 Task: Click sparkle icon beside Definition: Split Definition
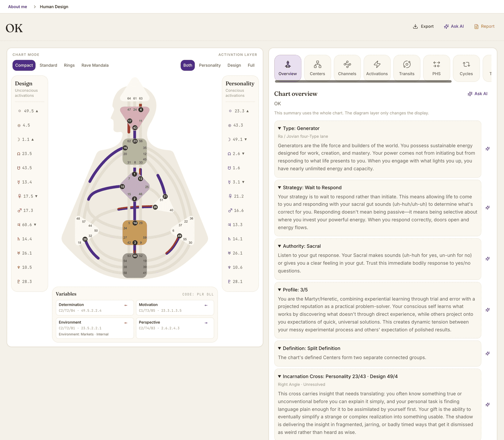pos(488,354)
